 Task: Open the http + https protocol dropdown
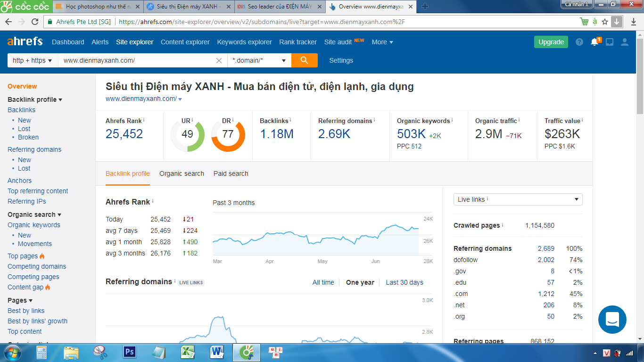(x=32, y=60)
